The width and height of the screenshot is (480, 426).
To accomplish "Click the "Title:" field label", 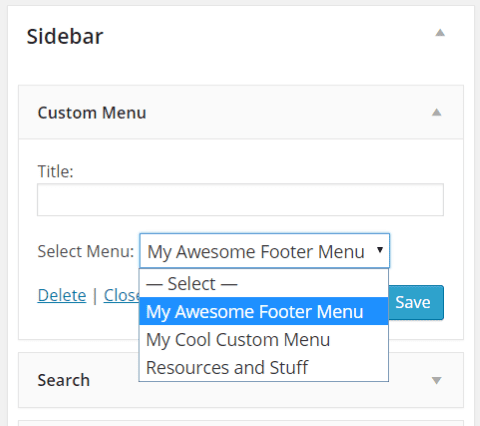I will [x=55, y=171].
